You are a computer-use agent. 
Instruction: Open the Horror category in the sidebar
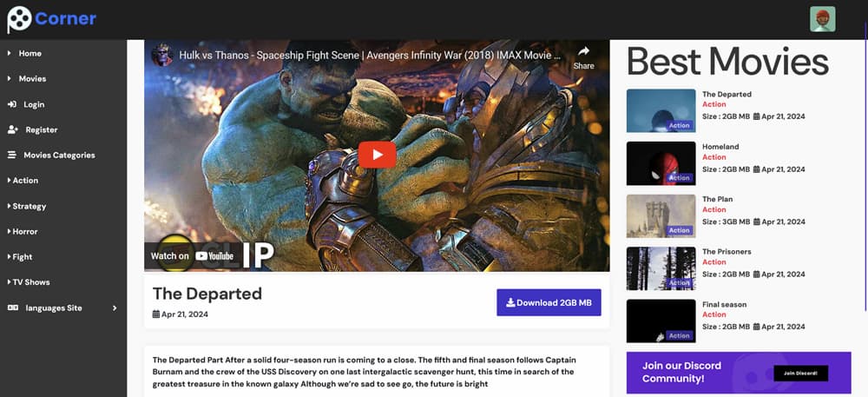point(23,231)
